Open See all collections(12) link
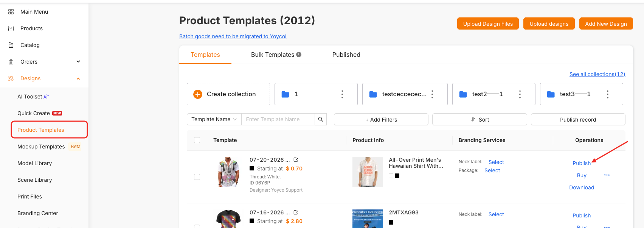The width and height of the screenshot is (644, 228). [597, 74]
